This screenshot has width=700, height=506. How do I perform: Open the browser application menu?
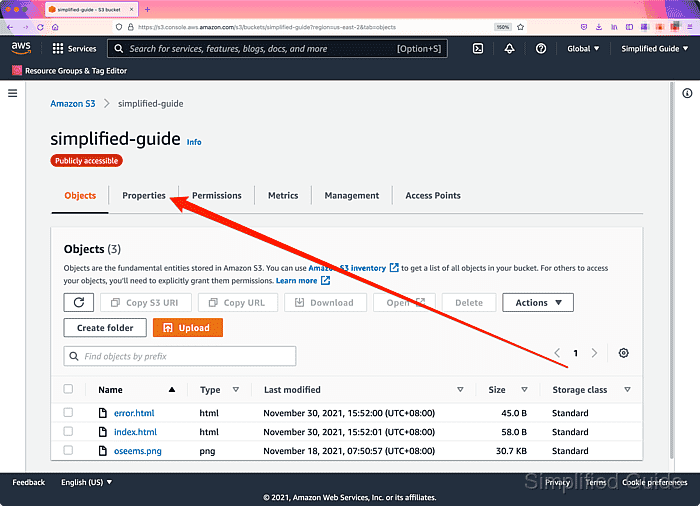[690, 27]
